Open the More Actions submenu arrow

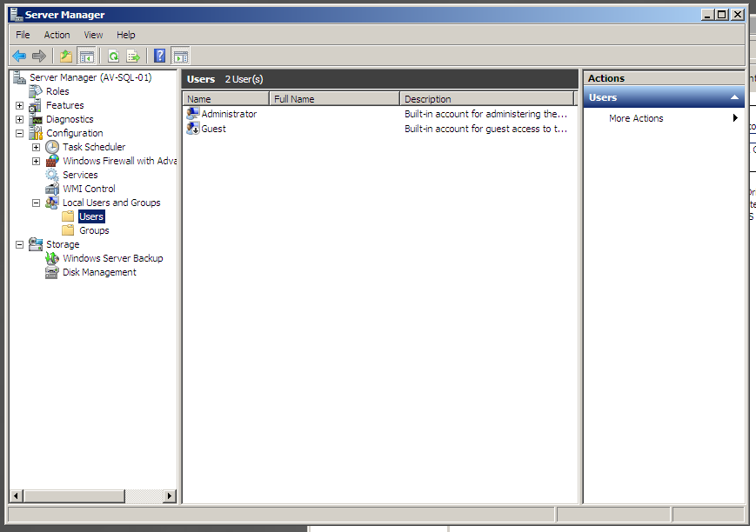[x=735, y=118]
